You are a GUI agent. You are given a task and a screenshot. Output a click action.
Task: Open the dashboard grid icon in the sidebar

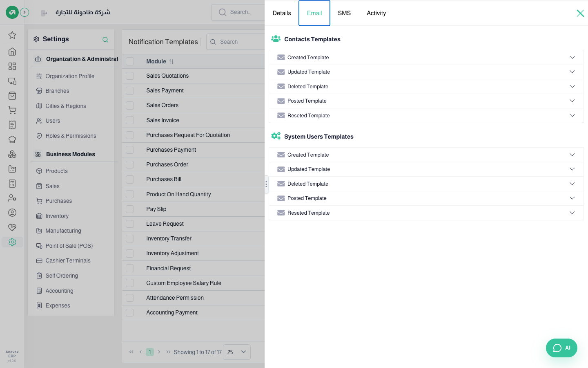[12, 66]
